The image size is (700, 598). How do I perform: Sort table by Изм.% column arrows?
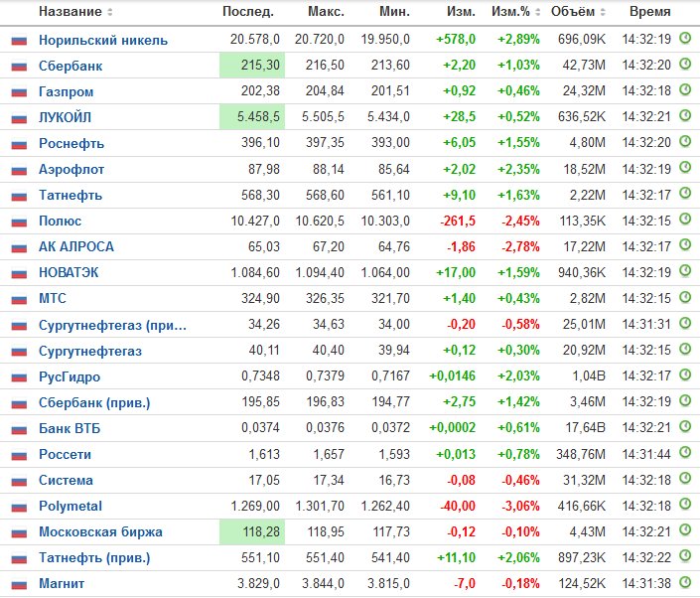pos(538,12)
